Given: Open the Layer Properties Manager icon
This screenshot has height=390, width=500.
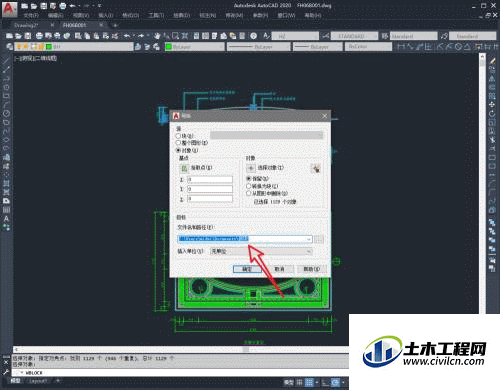Looking at the screenshot, I should 9,46.
